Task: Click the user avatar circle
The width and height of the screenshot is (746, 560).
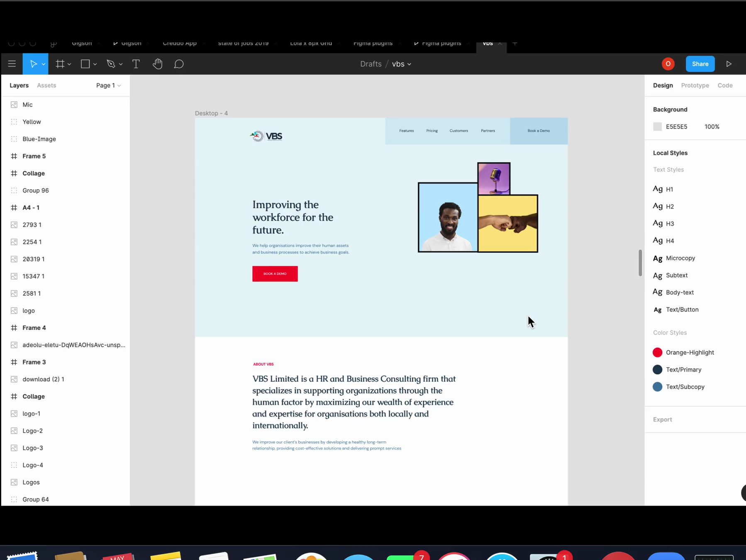Action: (668, 63)
